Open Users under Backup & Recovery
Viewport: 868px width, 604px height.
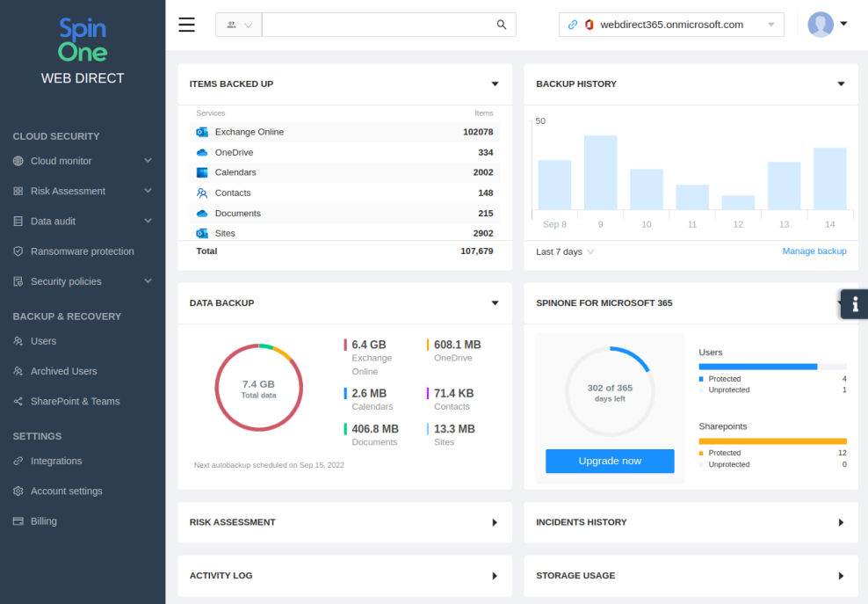coord(43,341)
